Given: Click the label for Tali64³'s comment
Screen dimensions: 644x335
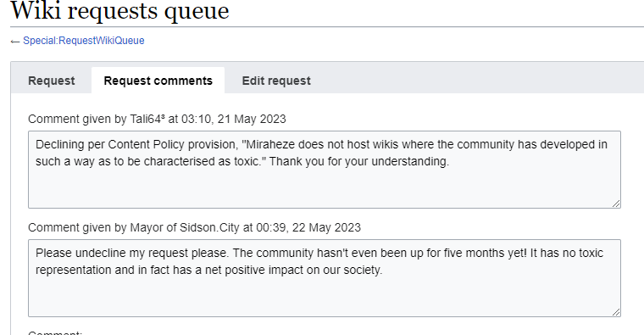Looking at the screenshot, I should [x=157, y=120].
